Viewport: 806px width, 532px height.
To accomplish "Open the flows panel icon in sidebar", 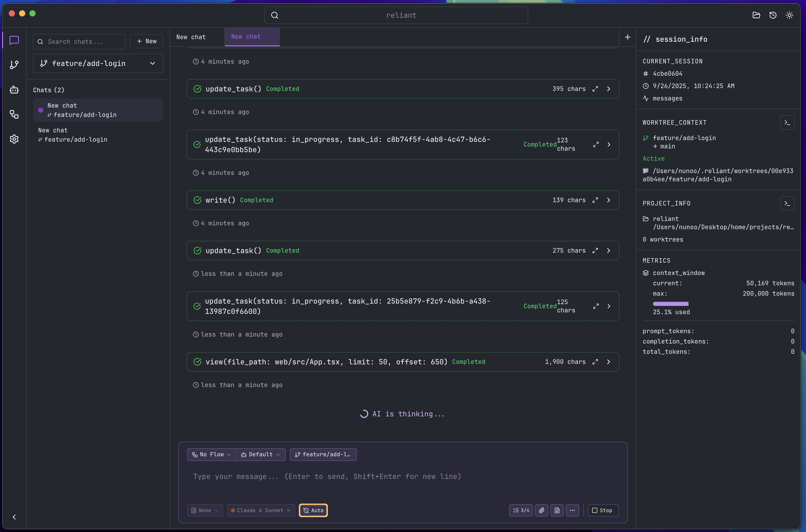I will tap(14, 114).
